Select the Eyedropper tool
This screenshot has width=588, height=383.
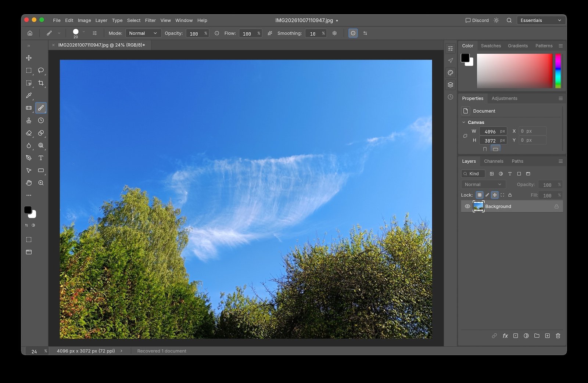point(29,95)
